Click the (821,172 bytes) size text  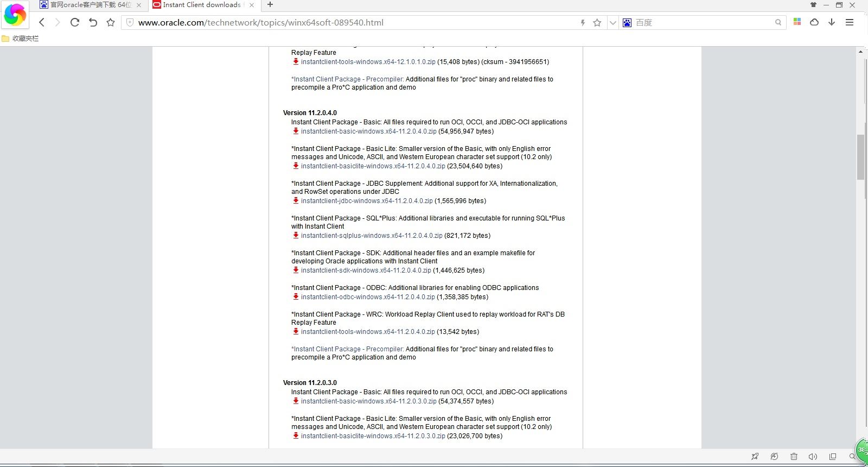coord(468,236)
